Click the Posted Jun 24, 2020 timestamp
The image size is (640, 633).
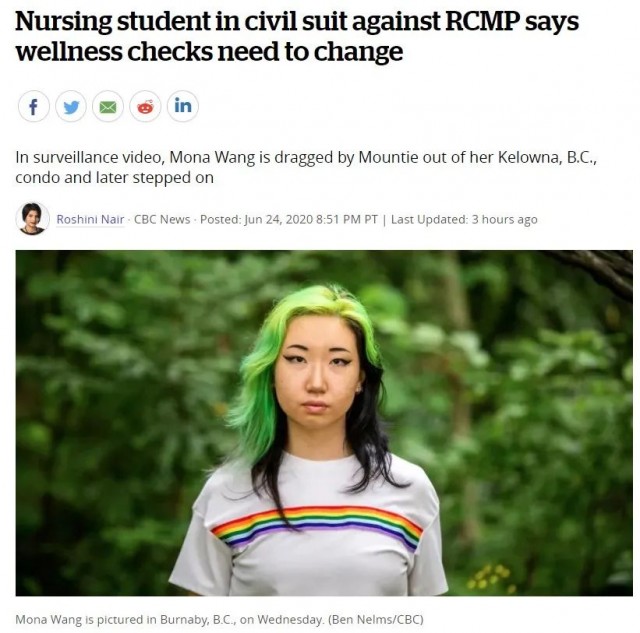[289, 219]
